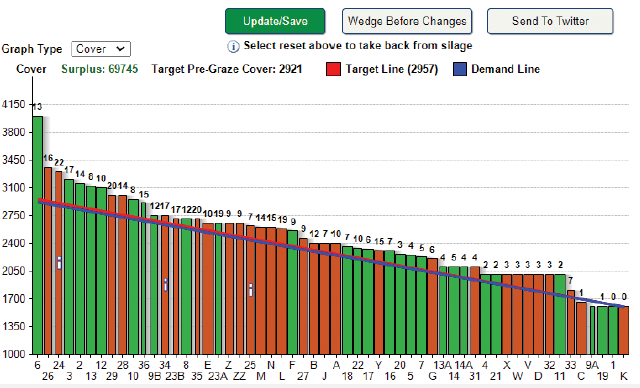The height and width of the screenshot is (388, 640).
Task: Click the x-axis label 31
Action: pyautogui.click(x=474, y=376)
